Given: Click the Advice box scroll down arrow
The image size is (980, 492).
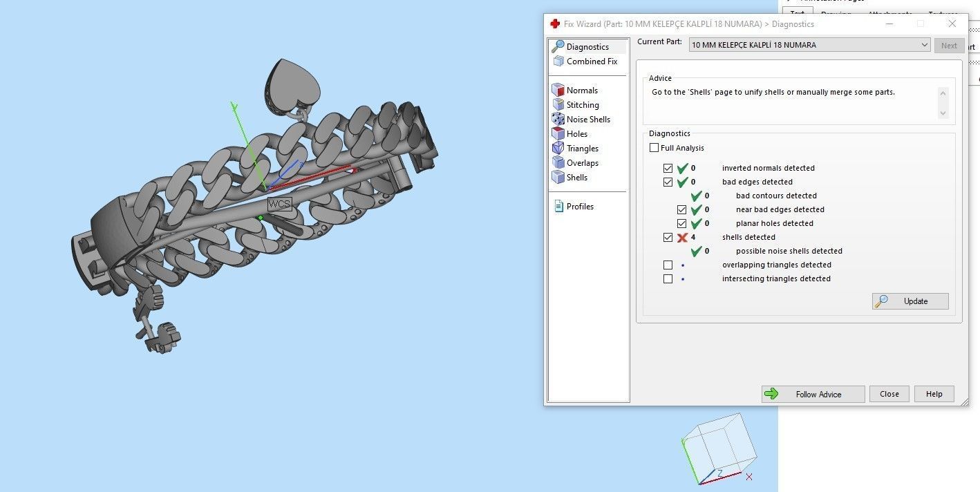Looking at the screenshot, I should 943,113.
